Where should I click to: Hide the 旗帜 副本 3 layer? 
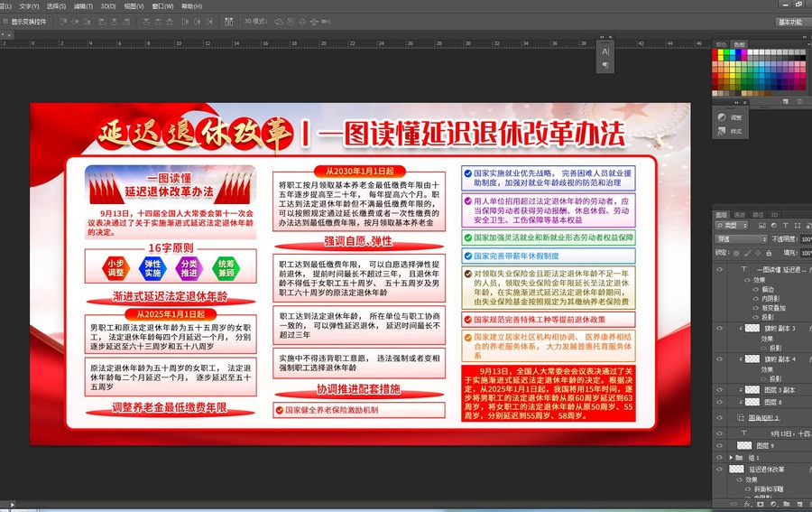[x=719, y=328]
